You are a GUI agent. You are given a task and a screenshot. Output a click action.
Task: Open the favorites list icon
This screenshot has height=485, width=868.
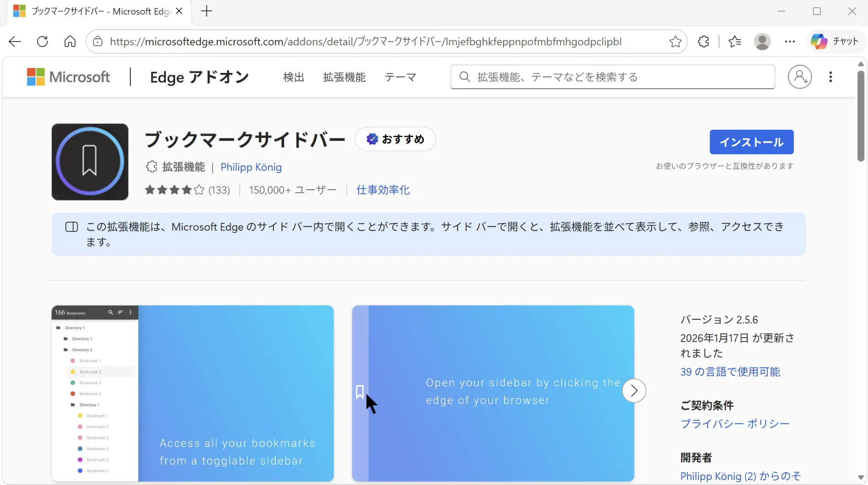pos(735,42)
